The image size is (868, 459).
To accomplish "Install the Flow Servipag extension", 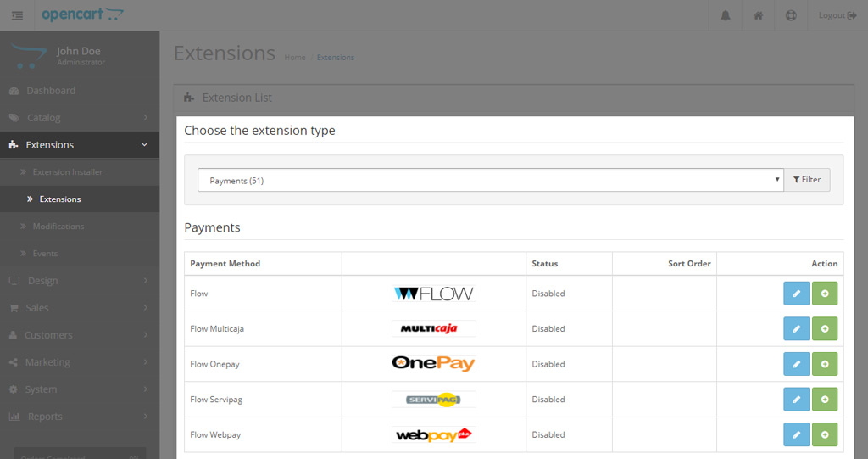I will pyautogui.click(x=825, y=399).
